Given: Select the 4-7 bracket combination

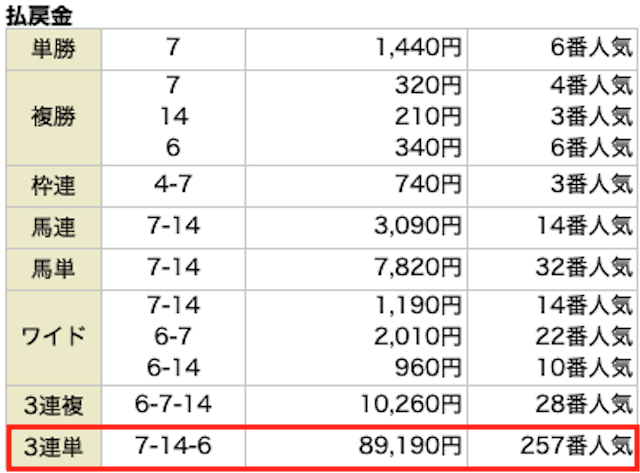Looking at the screenshot, I should click(174, 184).
